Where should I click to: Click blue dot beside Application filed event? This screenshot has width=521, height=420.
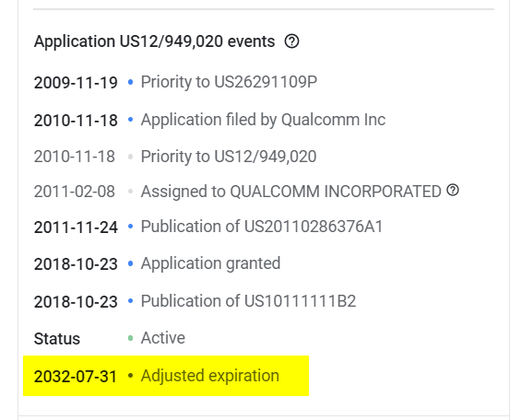click(131, 120)
